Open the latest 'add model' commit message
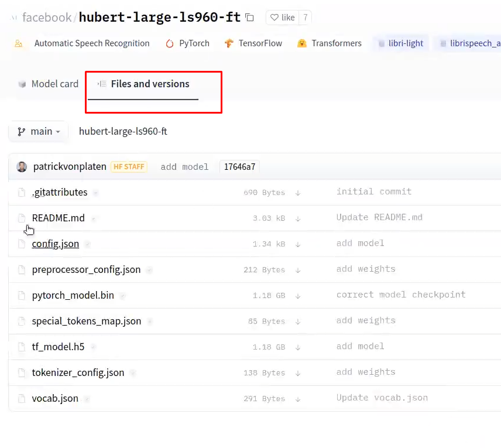The height and width of the screenshot is (448, 501). click(184, 166)
